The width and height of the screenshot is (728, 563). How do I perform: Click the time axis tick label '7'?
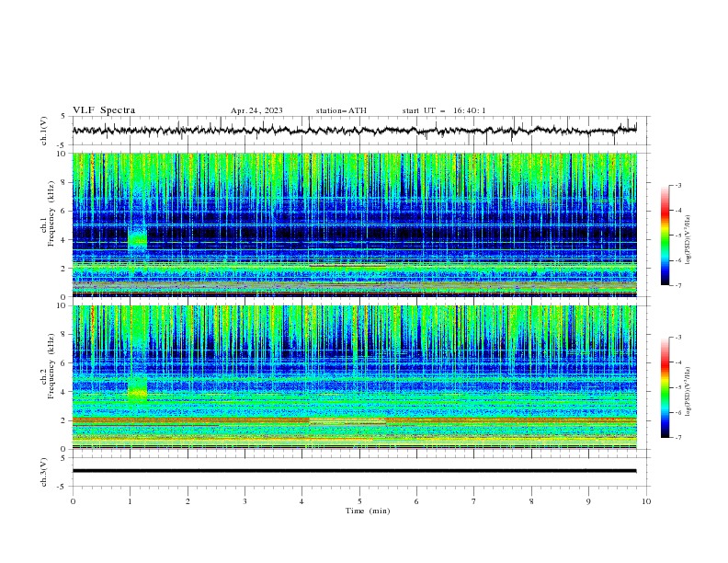click(x=474, y=501)
